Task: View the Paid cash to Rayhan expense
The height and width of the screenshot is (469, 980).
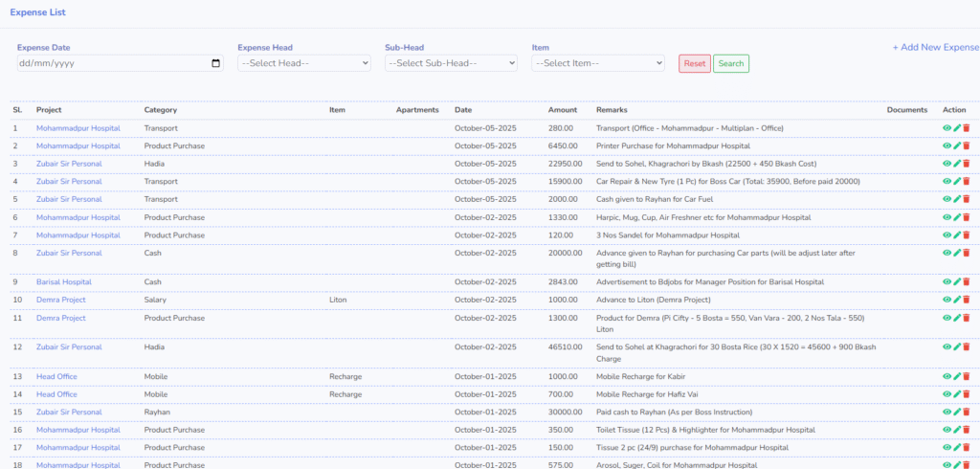Action: [x=947, y=413]
